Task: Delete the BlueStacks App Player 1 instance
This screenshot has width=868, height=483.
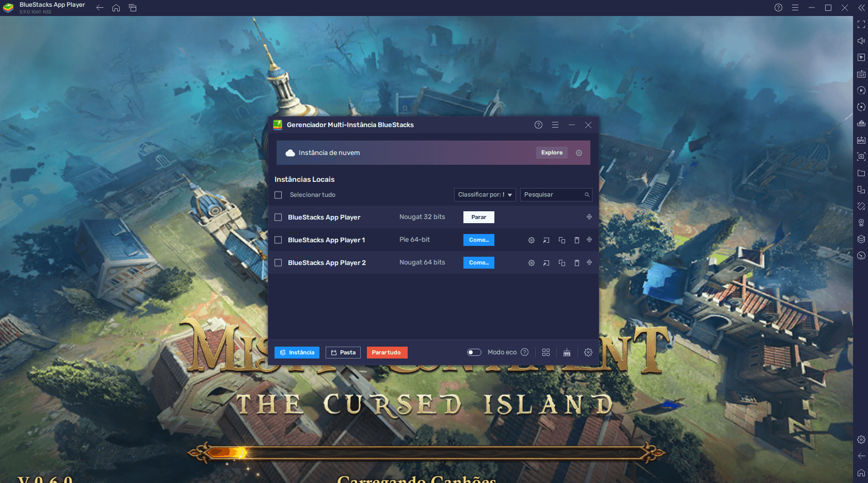Action: tap(577, 240)
